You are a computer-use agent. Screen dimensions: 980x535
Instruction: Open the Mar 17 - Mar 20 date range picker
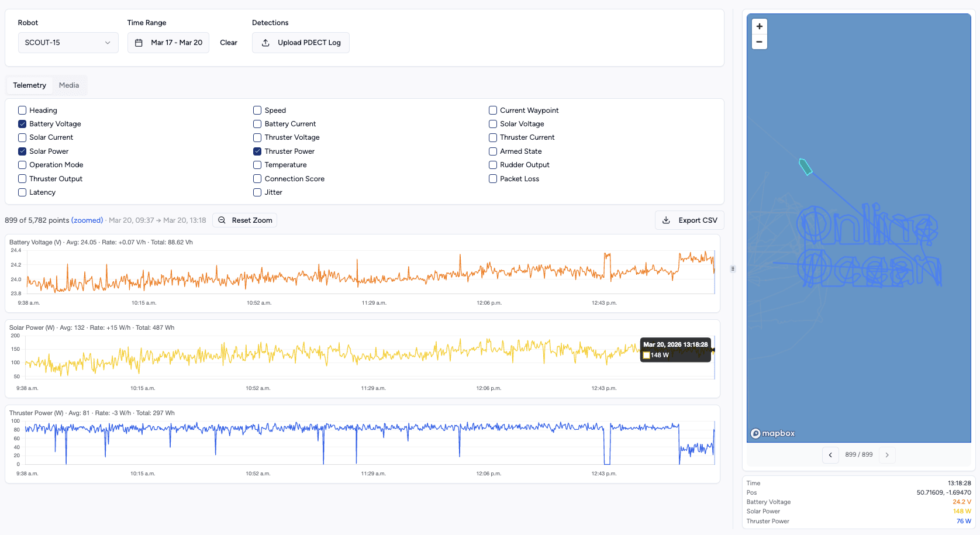click(x=168, y=42)
